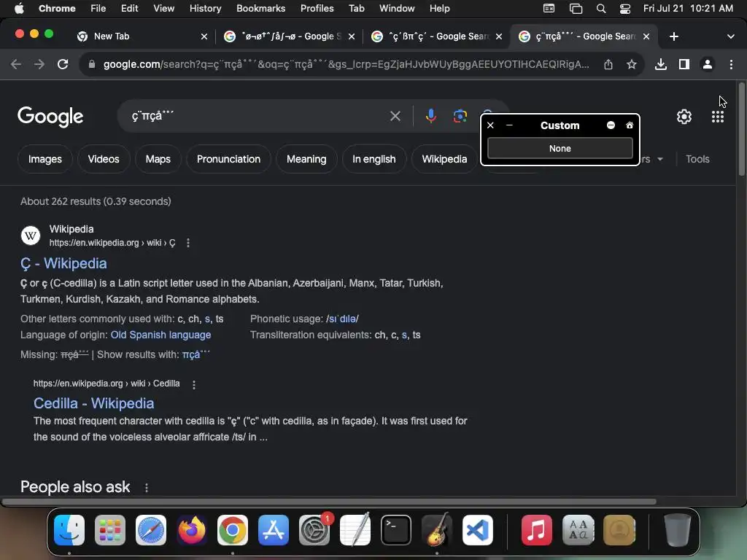Open the Cedilla - Wikipedia result
Image resolution: width=747 pixels, height=560 pixels.
pos(93,403)
